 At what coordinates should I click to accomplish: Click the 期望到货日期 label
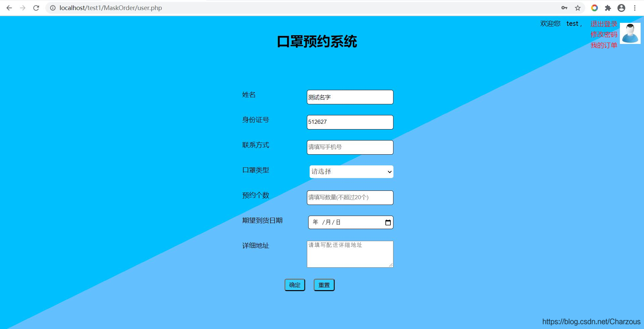click(x=262, y=220)
